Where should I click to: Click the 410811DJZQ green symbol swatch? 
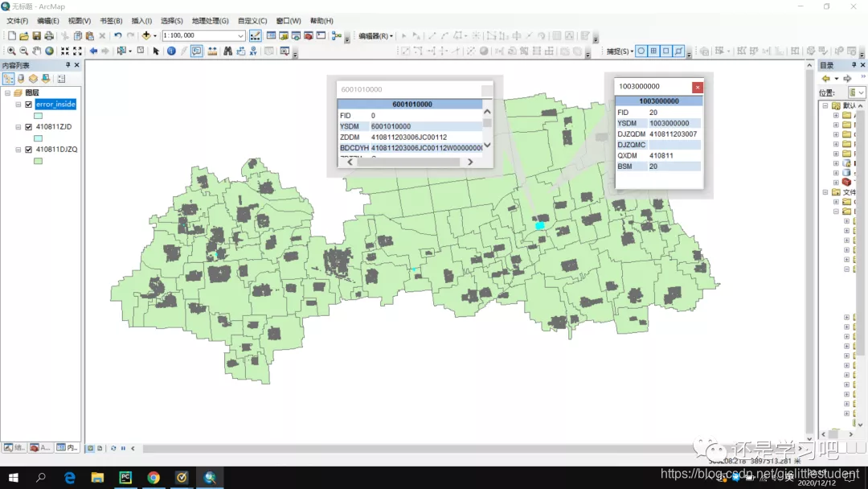pyautogui.click(x=39, y=161)
